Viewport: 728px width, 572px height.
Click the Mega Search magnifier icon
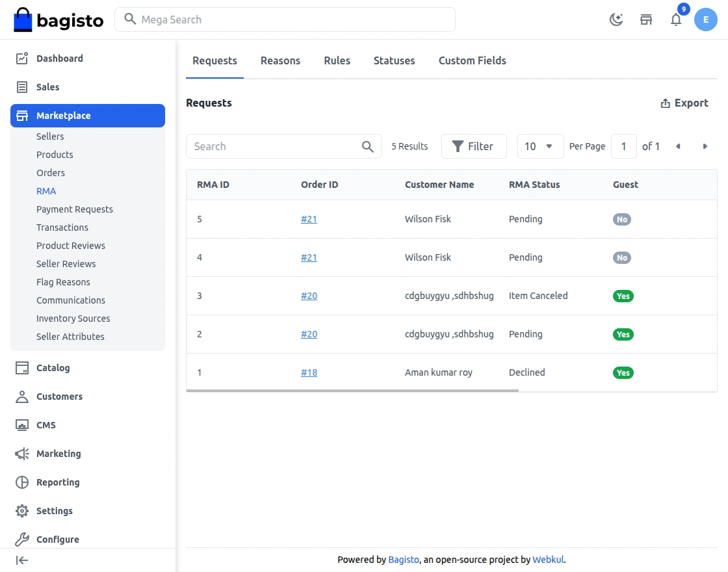tap(129, 19)
